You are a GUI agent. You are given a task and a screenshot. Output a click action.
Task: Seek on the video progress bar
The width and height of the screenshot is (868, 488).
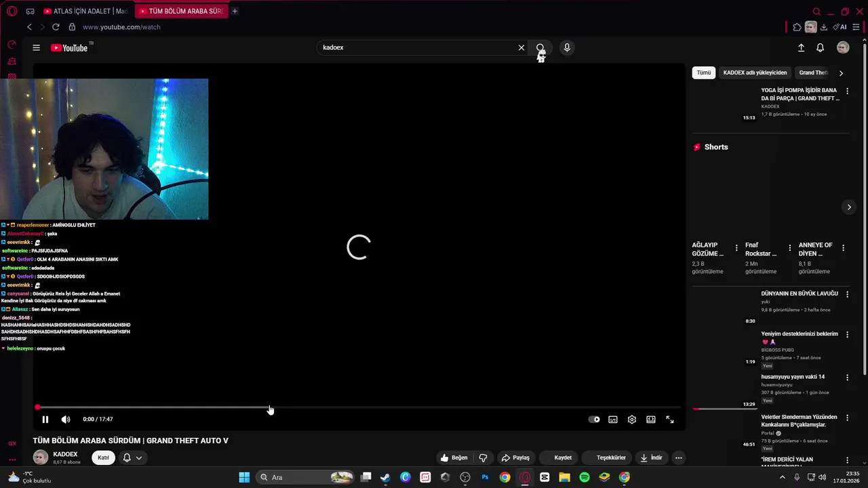pos(358,407)
